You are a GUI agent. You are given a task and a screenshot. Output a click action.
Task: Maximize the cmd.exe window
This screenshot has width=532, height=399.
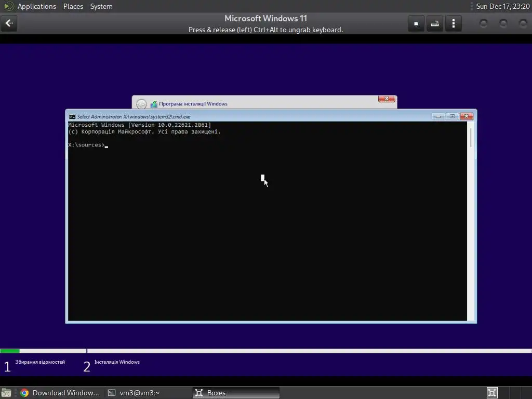tap(452, 116)
